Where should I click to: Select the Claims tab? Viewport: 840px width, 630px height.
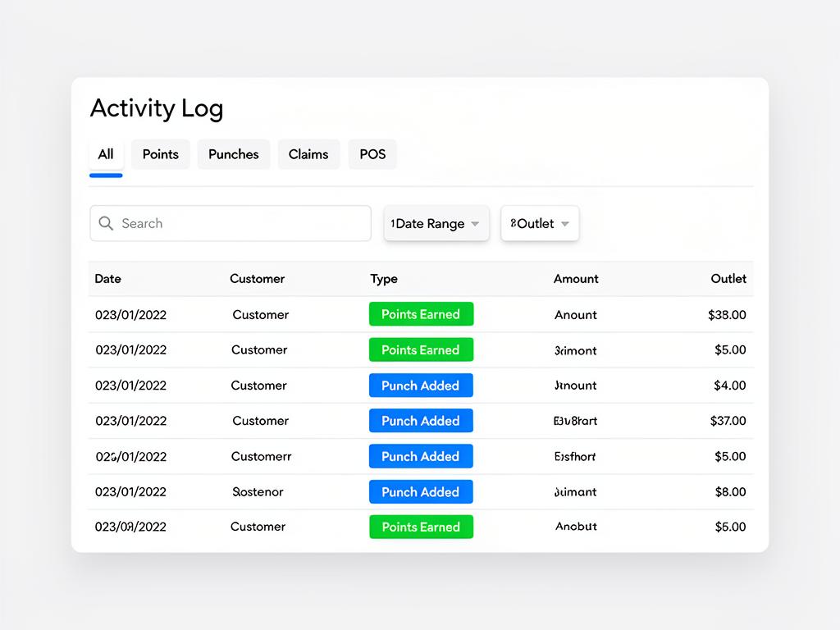[308, 154]
